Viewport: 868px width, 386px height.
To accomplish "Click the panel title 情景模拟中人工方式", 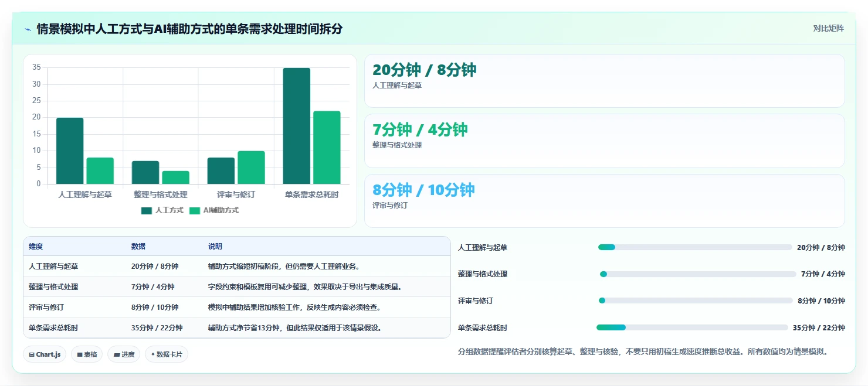I will point(189,29).
